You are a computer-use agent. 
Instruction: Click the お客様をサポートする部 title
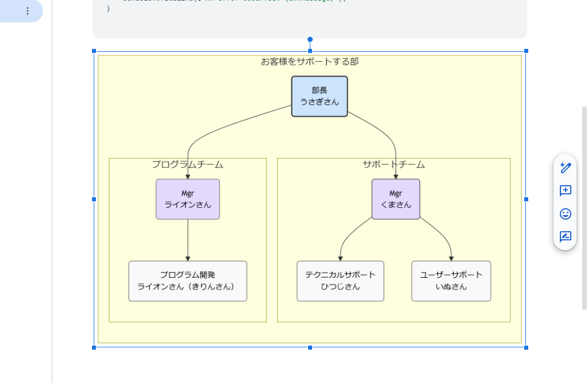coord(310,62)
